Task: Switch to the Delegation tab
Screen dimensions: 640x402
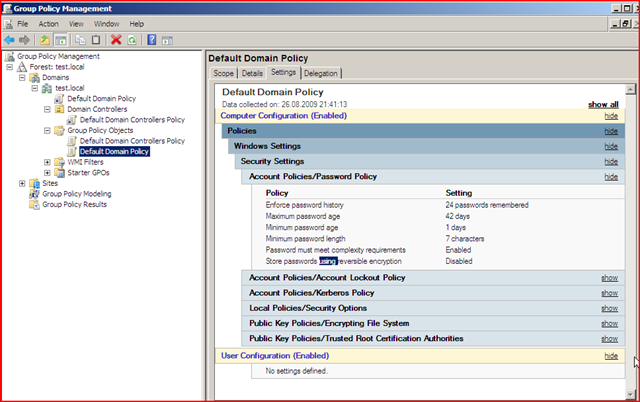Action: click(321, 73)
